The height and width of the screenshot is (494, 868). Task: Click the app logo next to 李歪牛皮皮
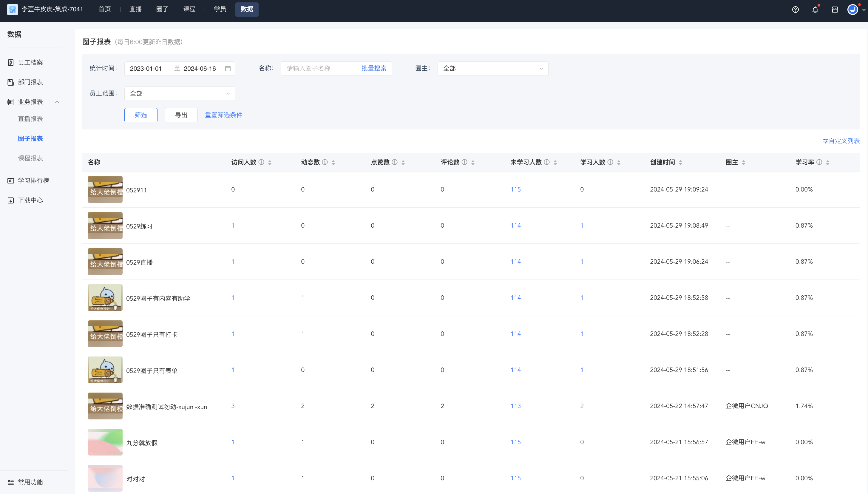13,9
